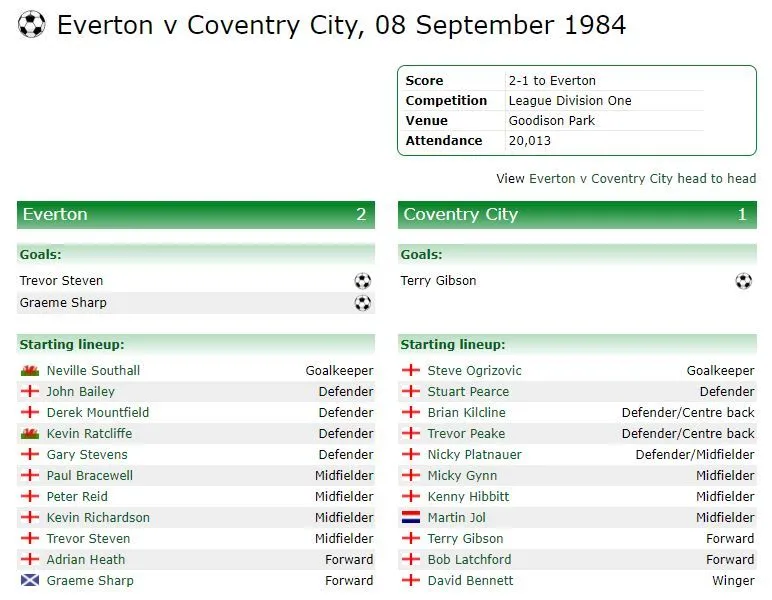This screenshot has height=600, width=772.
Task: Open David Bennett's player page
Action: point(470,581)
